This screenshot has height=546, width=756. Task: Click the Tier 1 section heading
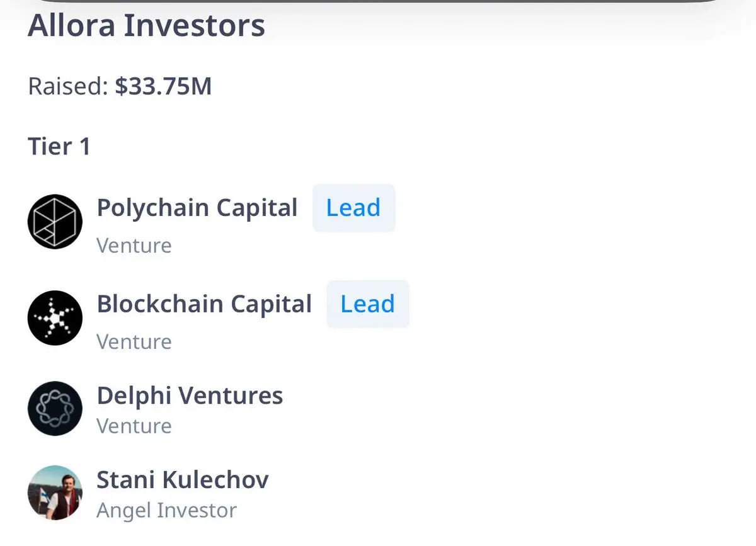[59, 147]
